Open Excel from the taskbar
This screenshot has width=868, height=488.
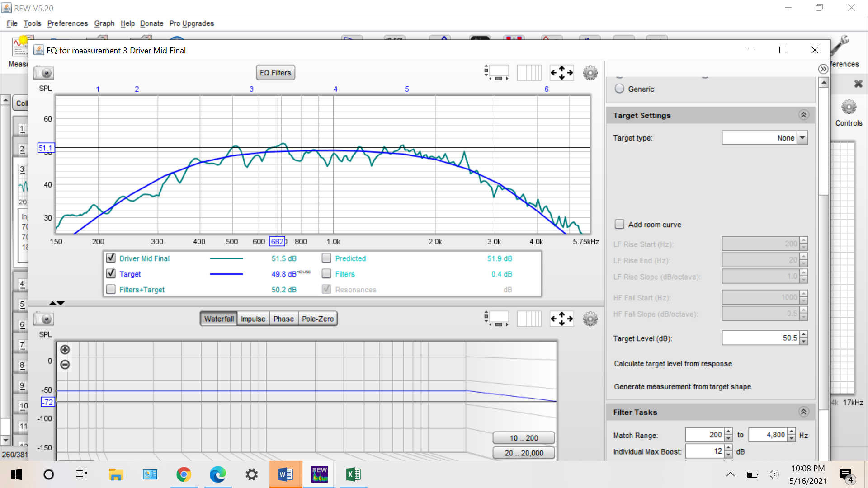[353, 474]
